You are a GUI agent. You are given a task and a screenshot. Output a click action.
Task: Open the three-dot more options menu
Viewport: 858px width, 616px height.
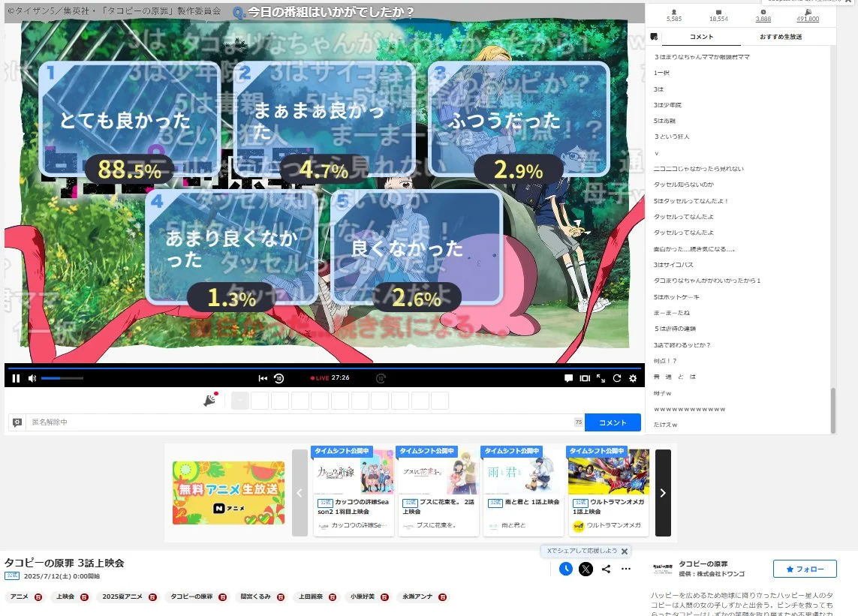[x=626, y=569]
